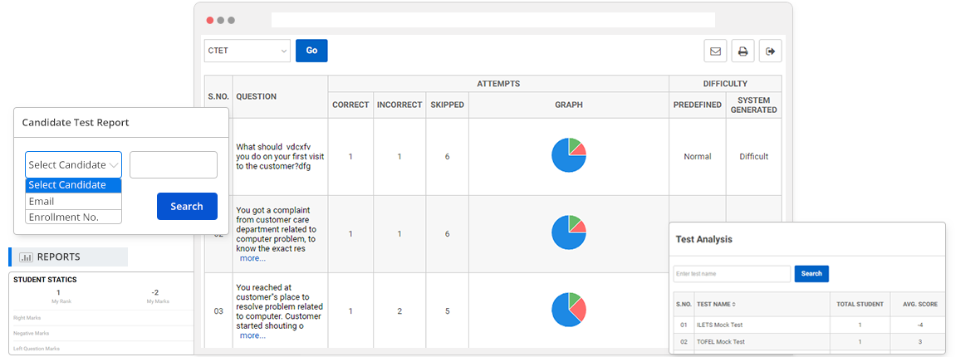This screenshot has height=357, width=980.
Task: Click the first question's pie chart
Action: pos(569,155)
